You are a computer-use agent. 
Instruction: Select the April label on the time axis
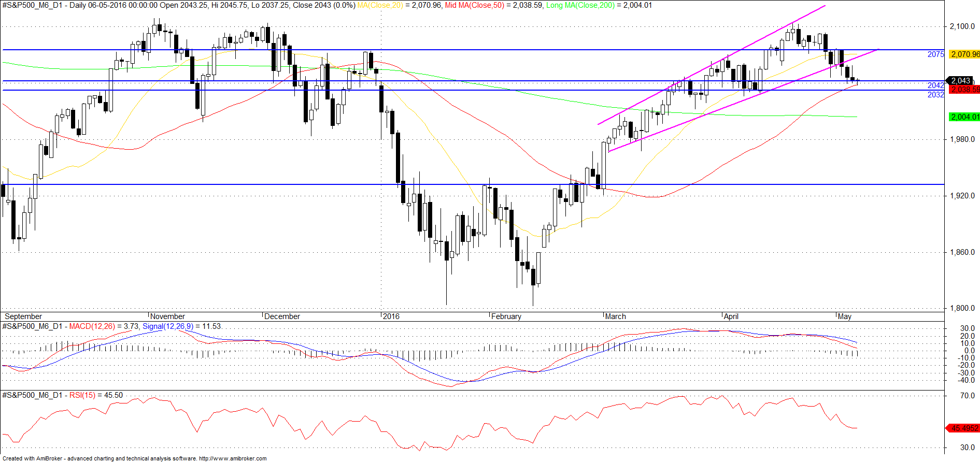click(x=731, y=316)
